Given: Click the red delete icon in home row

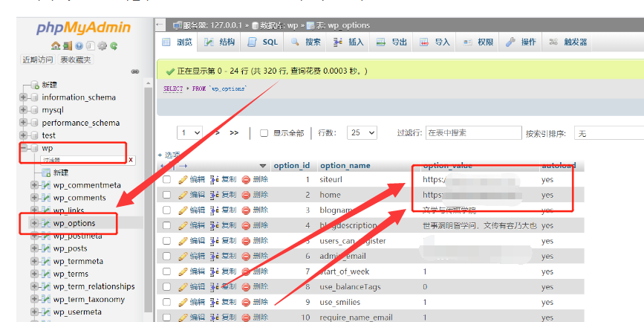Looking at the screenshot, I should [246, 195].
